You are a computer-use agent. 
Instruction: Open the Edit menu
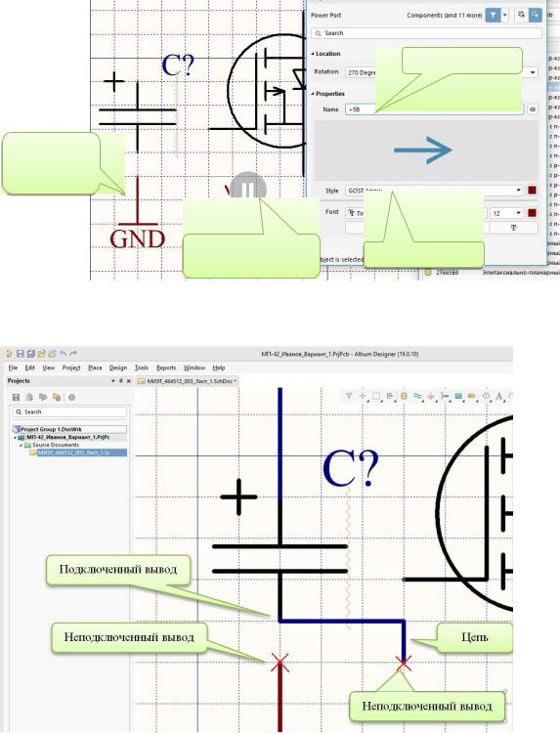click(30, 367)
